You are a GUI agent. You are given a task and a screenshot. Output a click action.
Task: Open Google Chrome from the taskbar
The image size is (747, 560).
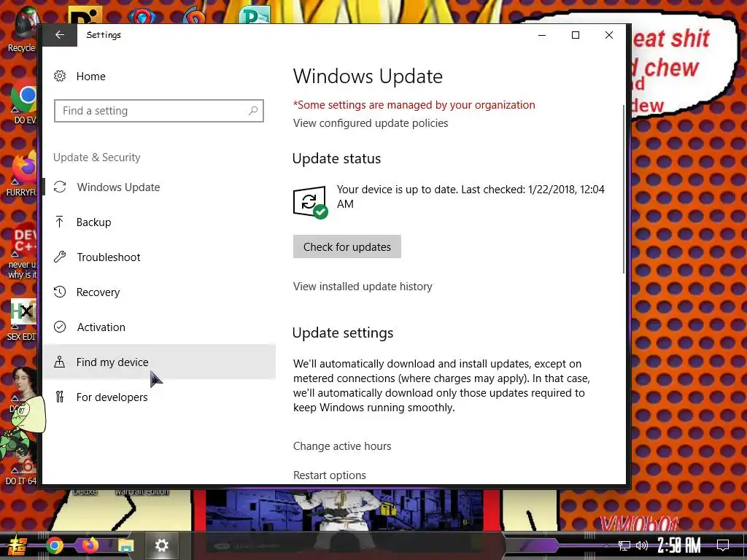click(x=55, y=545)
